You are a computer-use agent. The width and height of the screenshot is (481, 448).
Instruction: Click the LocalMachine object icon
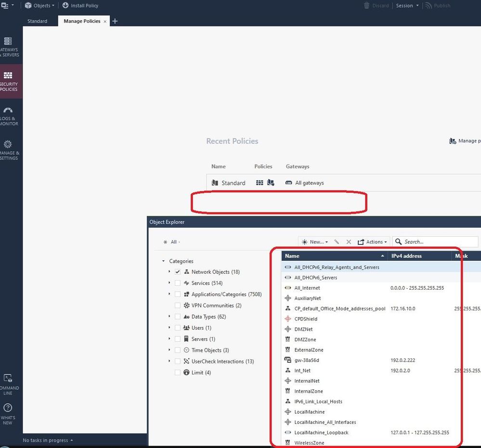pyautogui.click(x=288, y=412)
